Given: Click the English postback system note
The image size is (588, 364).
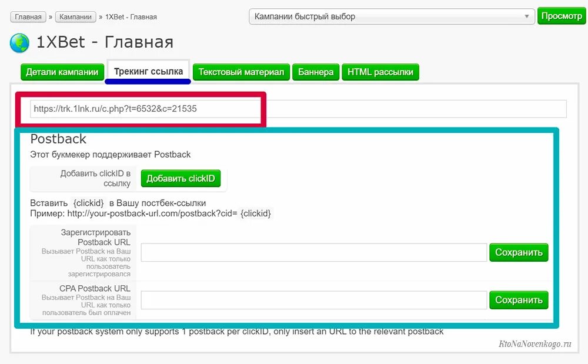Looking at the screenshot, I should (236, 332).
